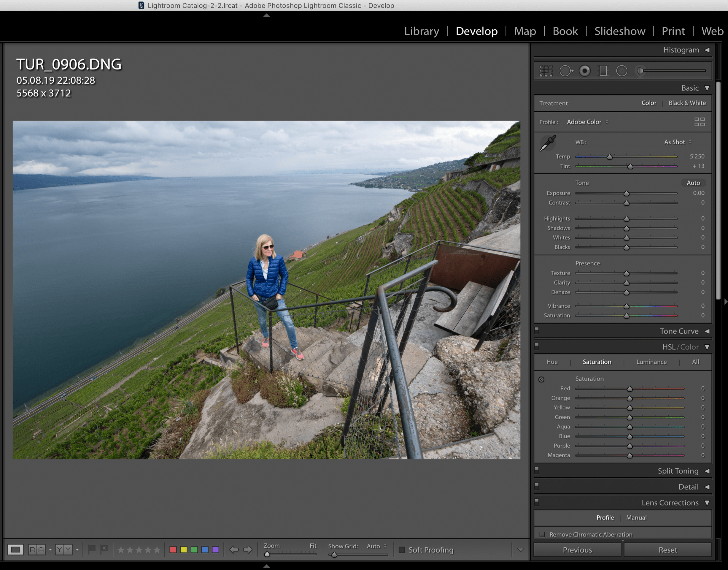Open the Show Grid Auto dropdown
Screen dimensions: 728x570
[x=376, y=546]
